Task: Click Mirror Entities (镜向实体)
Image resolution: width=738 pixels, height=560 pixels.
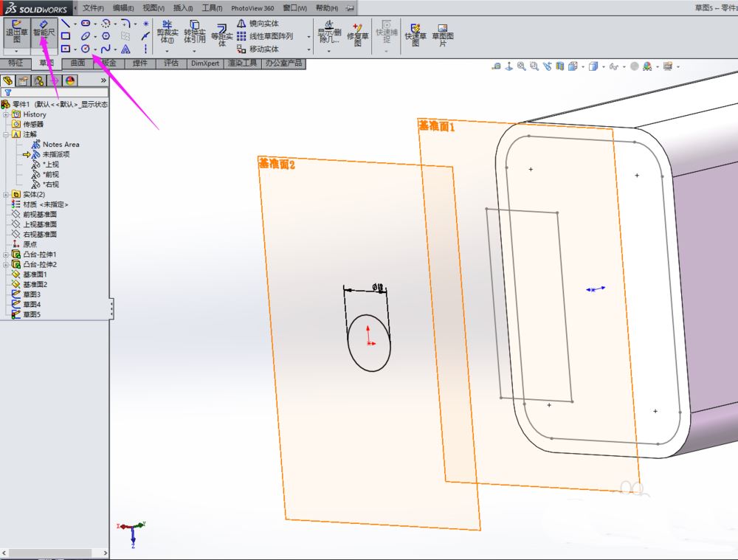Action: [258, 24]
